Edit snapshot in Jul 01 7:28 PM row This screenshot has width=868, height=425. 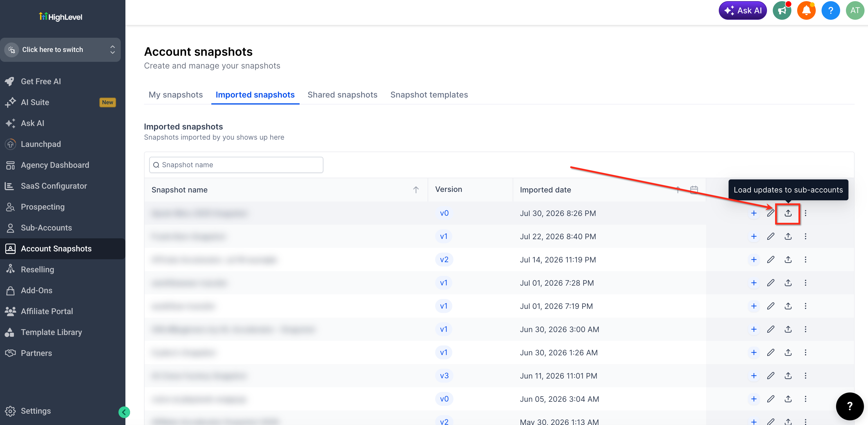771,283
